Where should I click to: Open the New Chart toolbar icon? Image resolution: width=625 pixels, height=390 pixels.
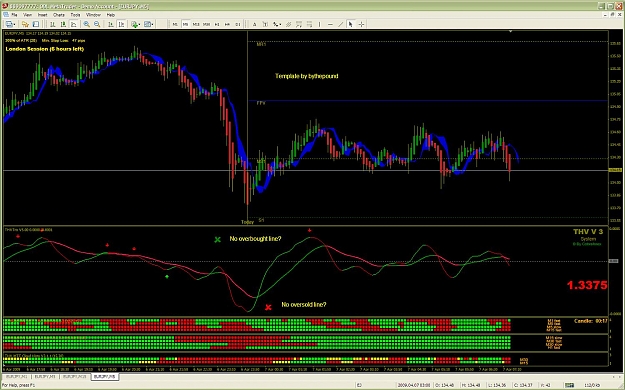tap(10, 24)
